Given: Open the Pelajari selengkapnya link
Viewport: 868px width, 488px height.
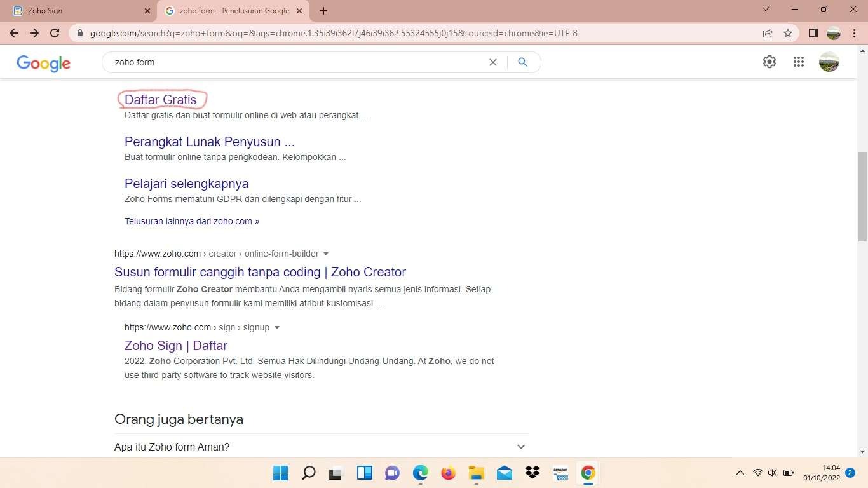Looking at the screenshot, I should (x=187, y=184).
